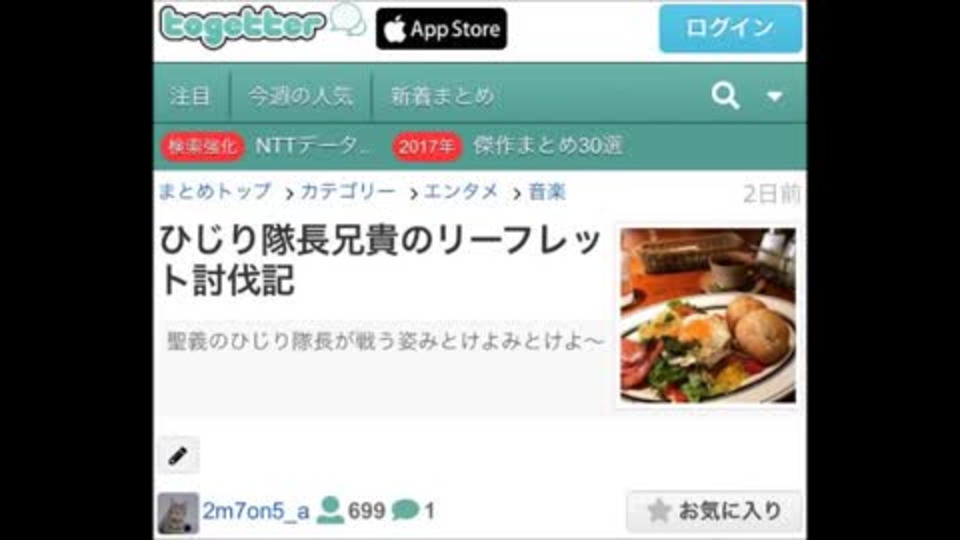This screenshot has height=540, width=960.
Task: Expand the navigation dropdown arrow
Action: (x=774, y=96)
